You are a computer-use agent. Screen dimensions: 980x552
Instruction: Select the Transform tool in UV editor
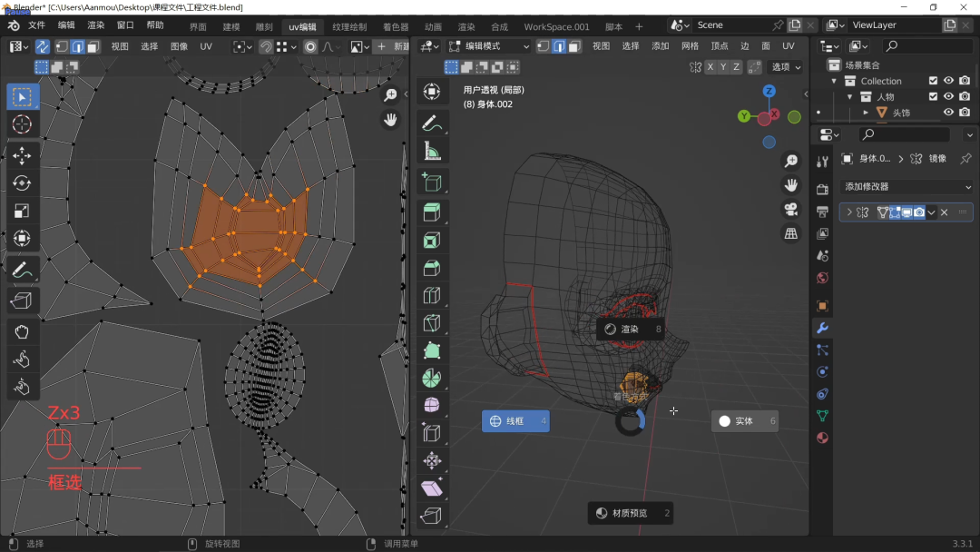[x=22, y=238]
